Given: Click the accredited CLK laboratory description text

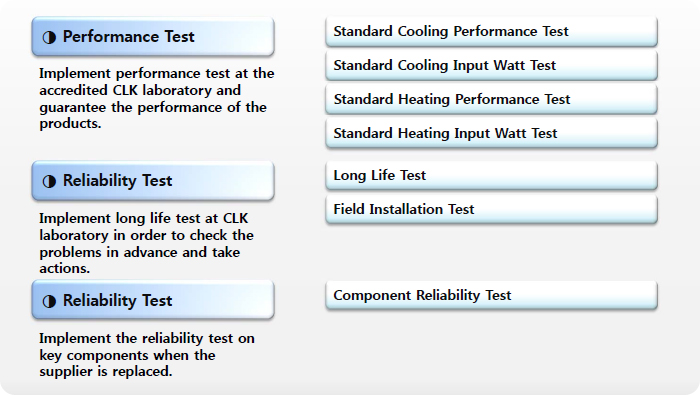Looking at the screenshot, I should pos(156,99).
